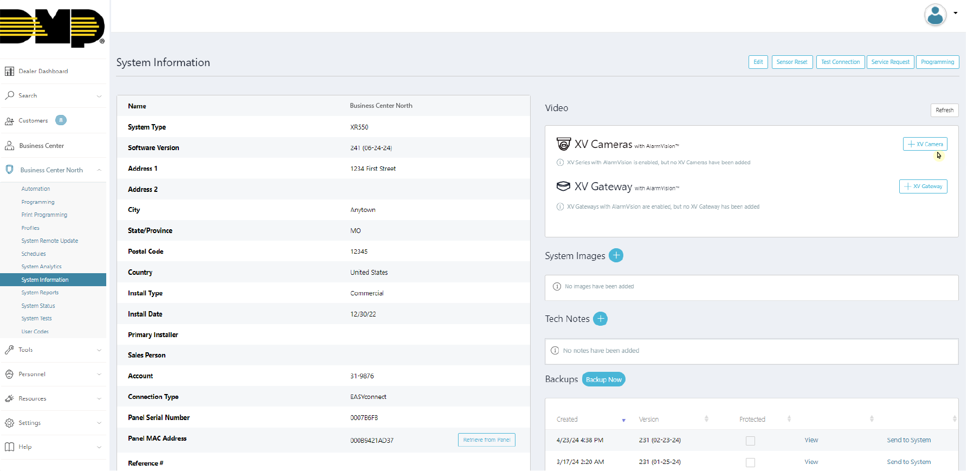Click the DMP logo
Viewport: 980px width, 471px height.
53,27
